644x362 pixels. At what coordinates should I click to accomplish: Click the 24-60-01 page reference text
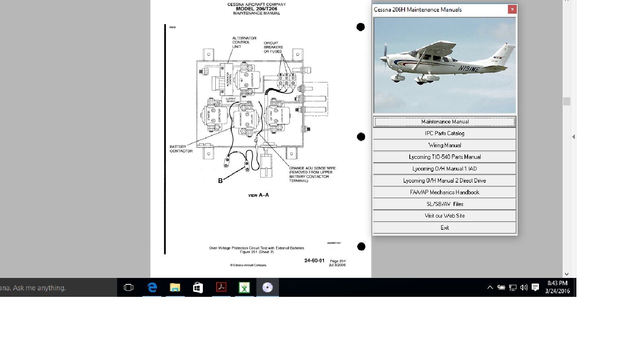coord(314,261)
